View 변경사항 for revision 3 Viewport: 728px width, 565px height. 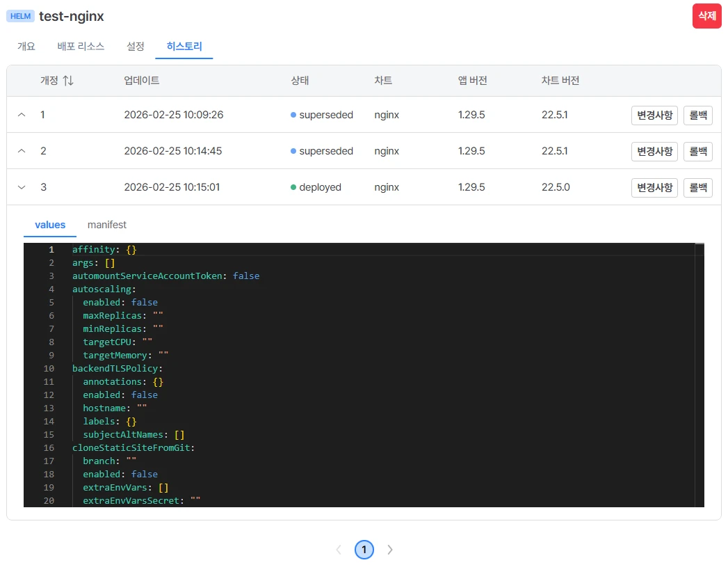(654, 188)
